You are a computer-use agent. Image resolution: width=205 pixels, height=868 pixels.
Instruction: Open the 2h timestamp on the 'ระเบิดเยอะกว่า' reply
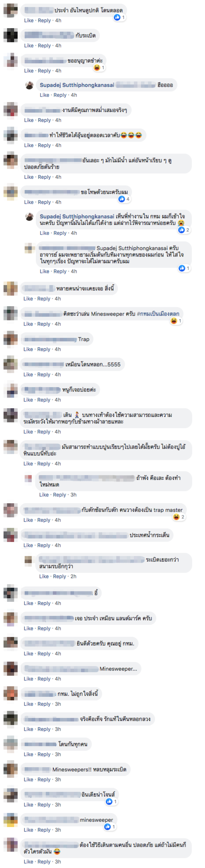coord(73,576)
